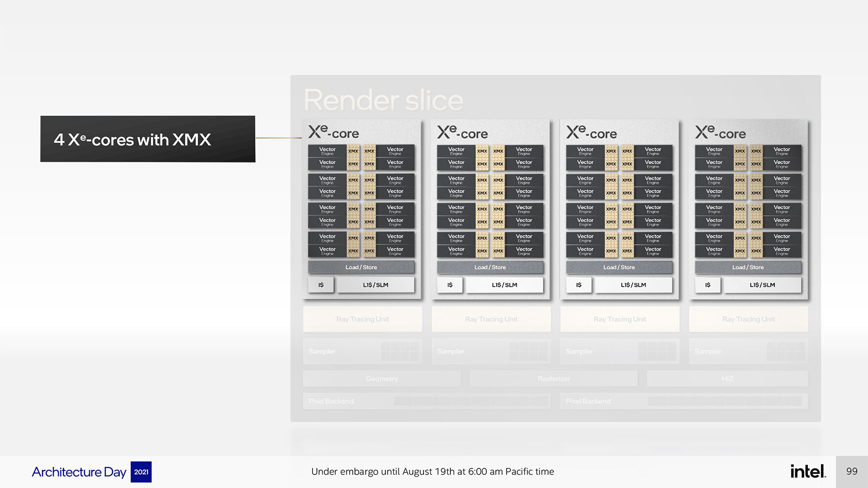Select the leftmost Ray Tracing Unit block
The height and width of the screenshot is (488, 868).
[362, 319]
